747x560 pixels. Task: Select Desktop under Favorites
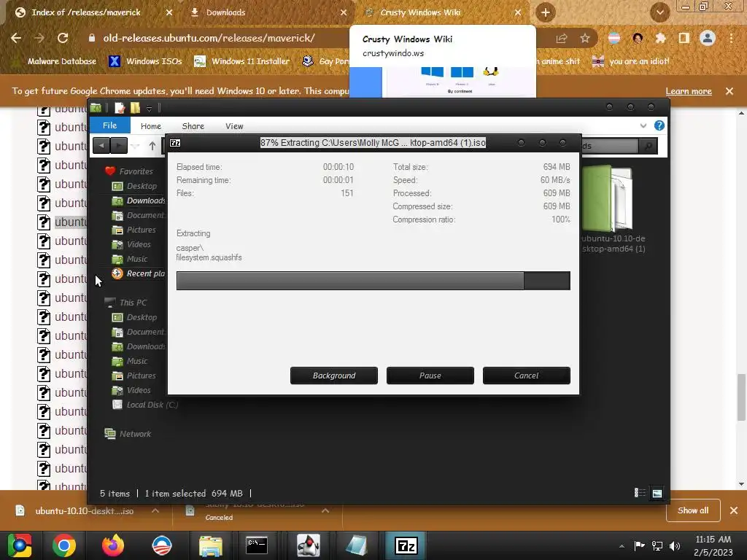[x=134, y=186]
